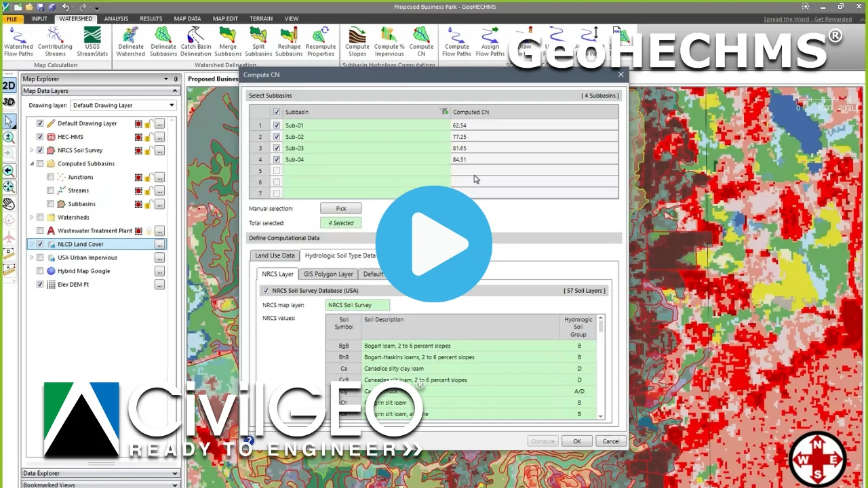Run the Compute Slopes tool
868x488 pixels.
357,39
